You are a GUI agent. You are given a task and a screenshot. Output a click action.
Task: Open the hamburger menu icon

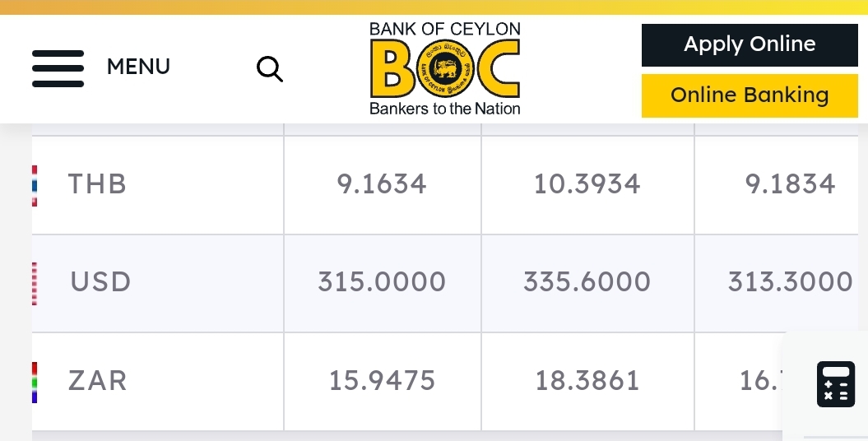pyautogui.click(x=58, y=68)
